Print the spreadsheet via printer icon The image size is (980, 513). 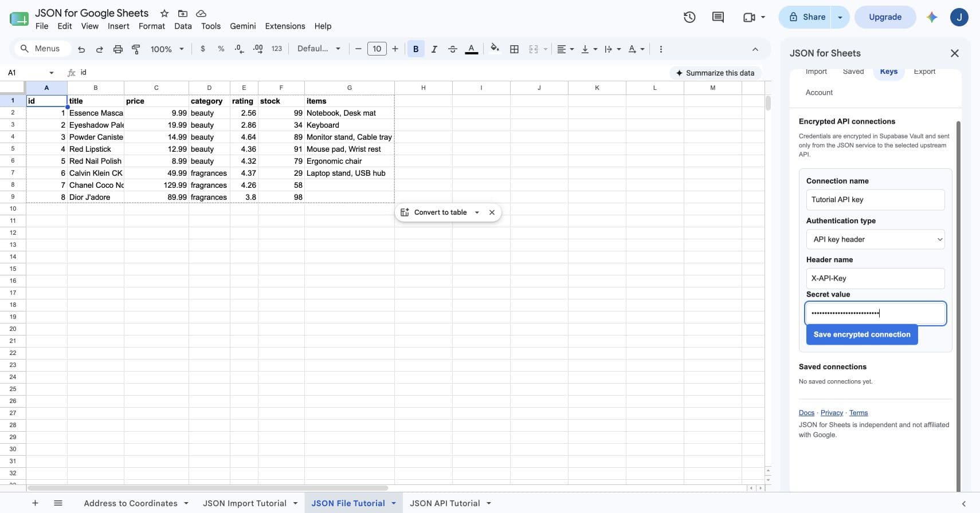pos(117,49)
